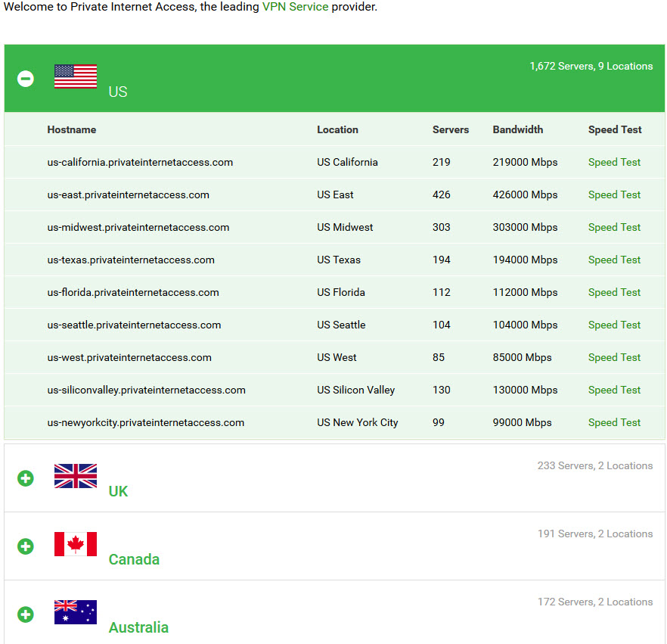Select hostname us-west.privateinternetaccess.com
Viewport: 667px width, 644px height.
(129, 357)
